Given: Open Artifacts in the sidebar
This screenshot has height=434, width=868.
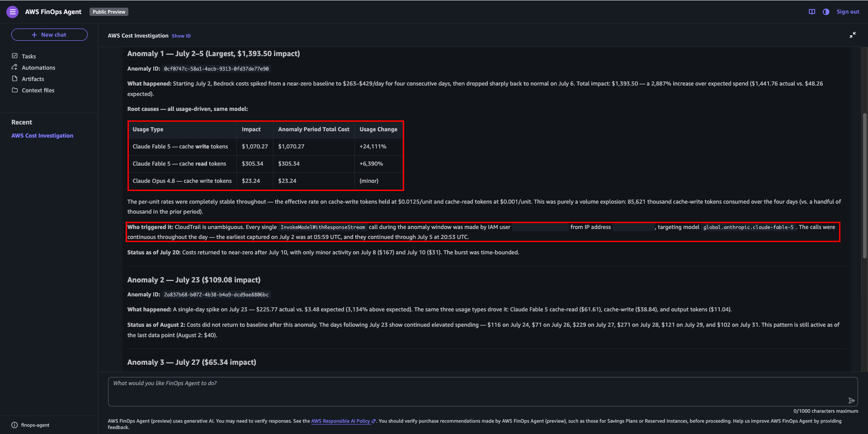Looking at the screenshot, I should 33,79.
